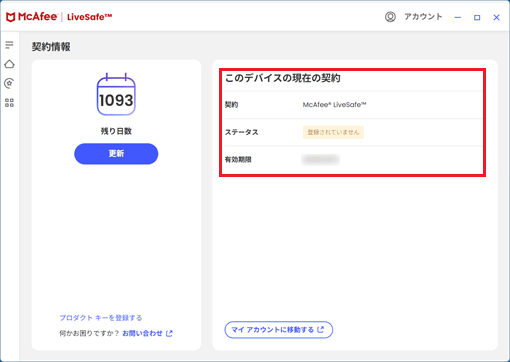Click the calendar icon showing 1093
This screenshot has width=510, height=362.
click(x=116, y=94)
